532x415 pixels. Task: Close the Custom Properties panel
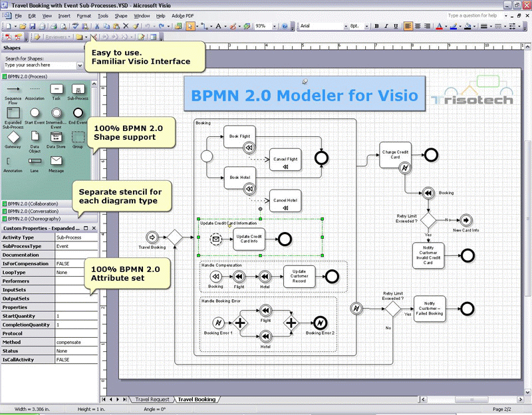(x=94, y=228)
